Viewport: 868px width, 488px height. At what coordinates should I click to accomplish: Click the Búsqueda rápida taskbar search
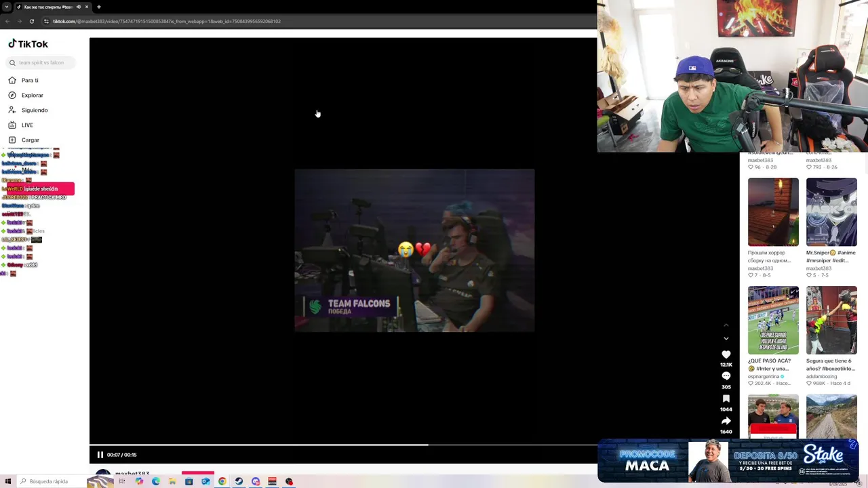click(52, 481)
